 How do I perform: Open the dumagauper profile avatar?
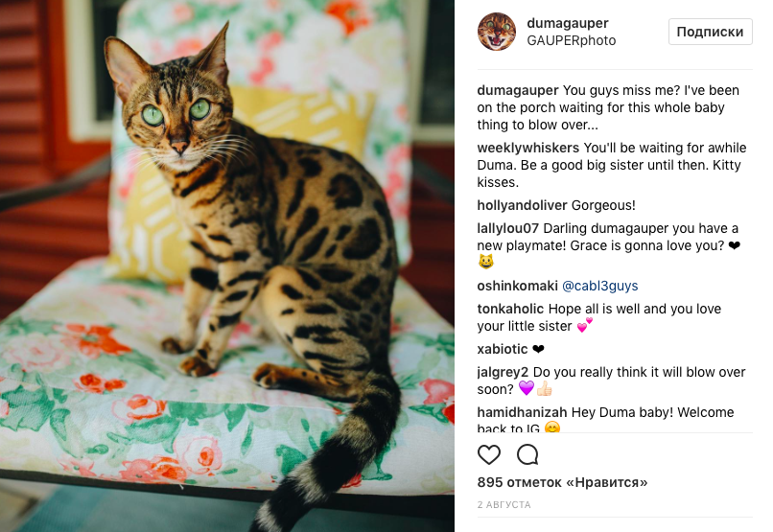click(497, 32)
